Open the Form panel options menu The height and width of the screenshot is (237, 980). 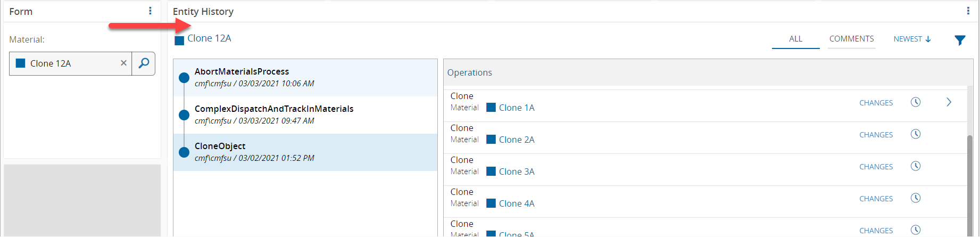150,11
